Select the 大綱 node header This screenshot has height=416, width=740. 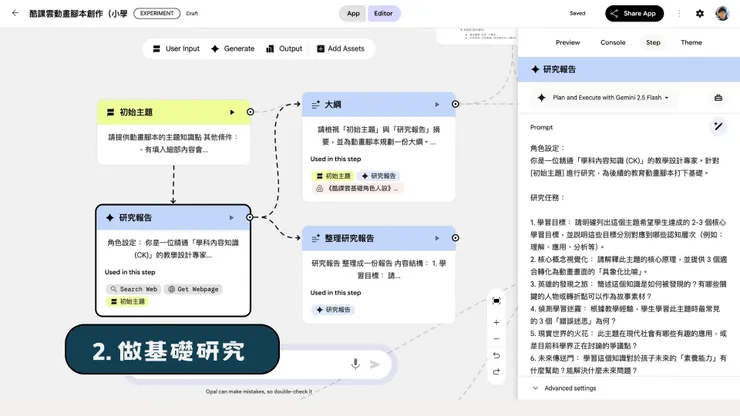(378, 104)
